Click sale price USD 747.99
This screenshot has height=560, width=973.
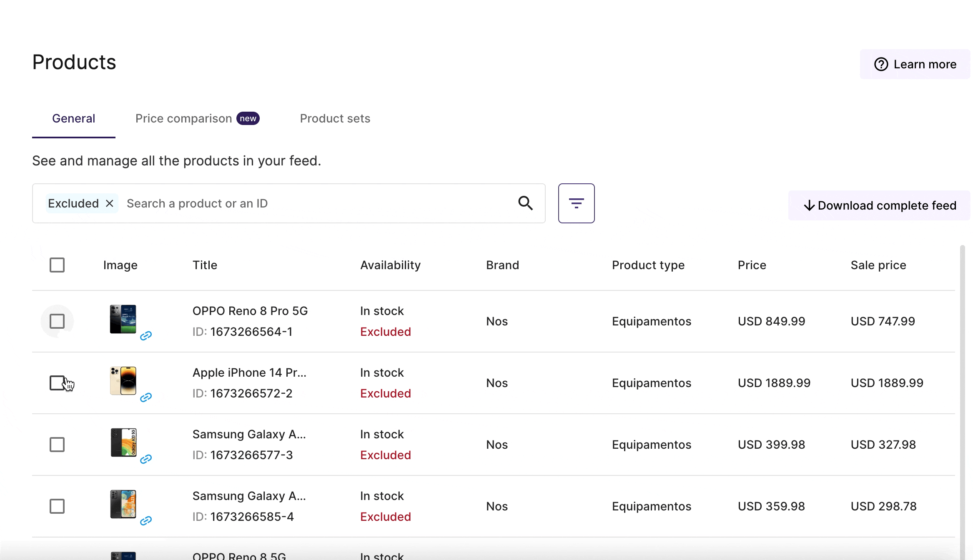click(x=883, y=321)
